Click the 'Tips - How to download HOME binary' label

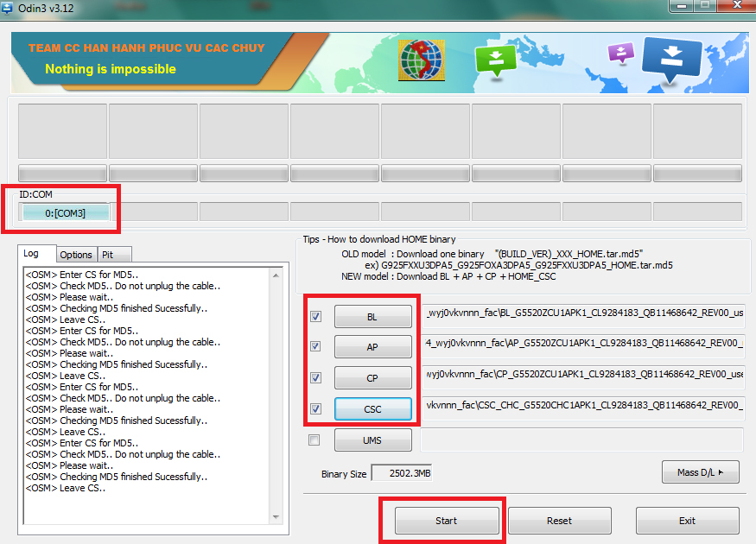(x=379, y=239)
